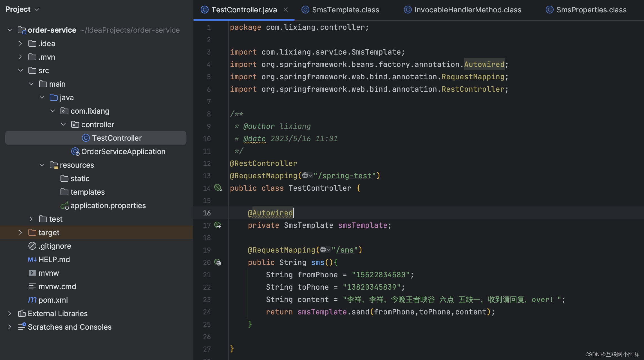Open the pom.xml file

(53, 300)
